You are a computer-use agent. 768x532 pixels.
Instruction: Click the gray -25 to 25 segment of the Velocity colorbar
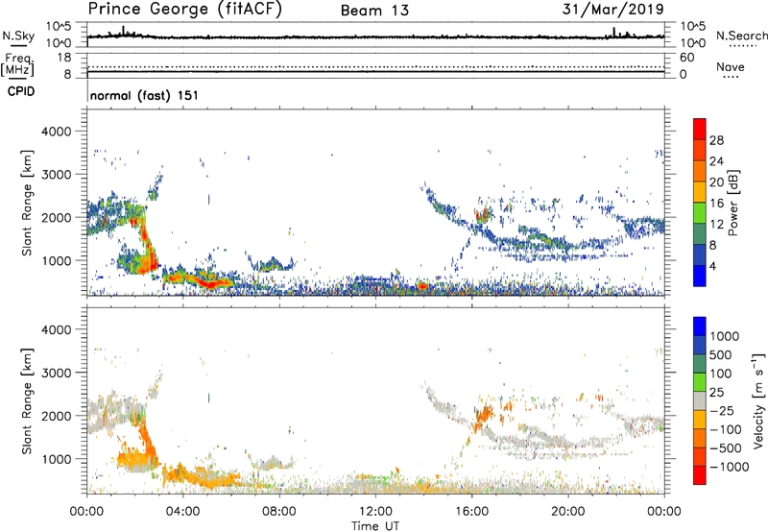coord(700,401)
